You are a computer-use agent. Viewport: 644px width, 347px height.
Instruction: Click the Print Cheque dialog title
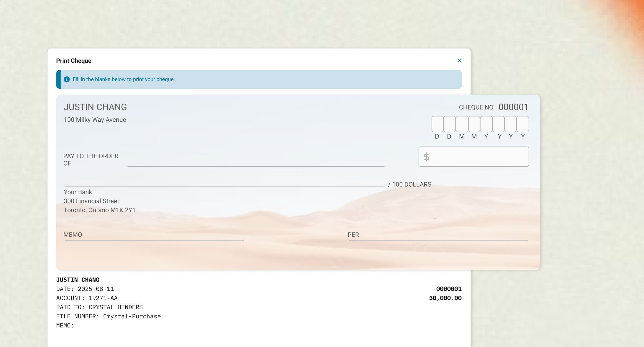(74, 61)
